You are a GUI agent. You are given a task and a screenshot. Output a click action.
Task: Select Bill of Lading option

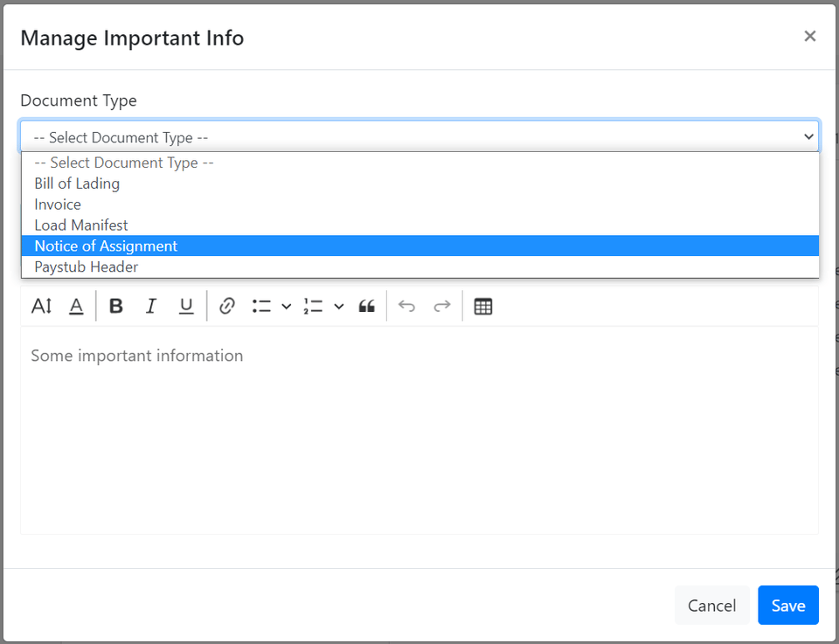(x=420, y=184)
